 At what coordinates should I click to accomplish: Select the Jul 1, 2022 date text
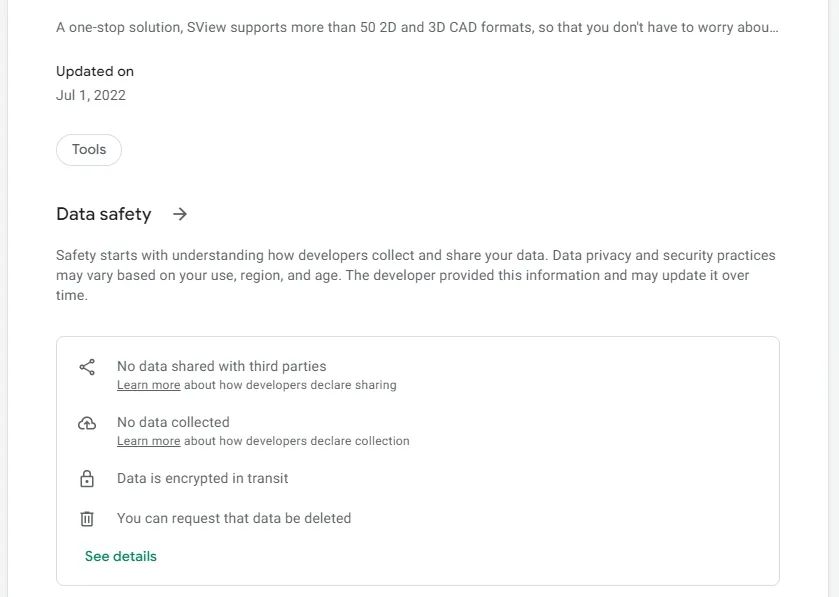click(x=91, y=96)
